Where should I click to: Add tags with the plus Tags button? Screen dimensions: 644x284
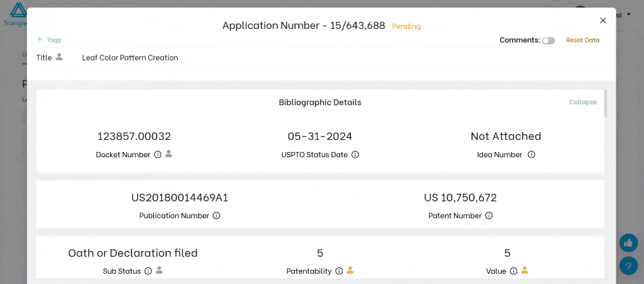tap(49, 40)
